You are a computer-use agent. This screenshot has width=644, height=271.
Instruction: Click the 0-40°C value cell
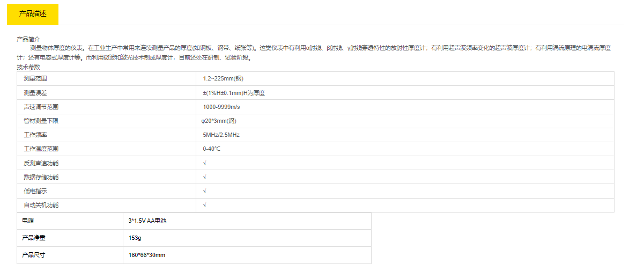405,149
